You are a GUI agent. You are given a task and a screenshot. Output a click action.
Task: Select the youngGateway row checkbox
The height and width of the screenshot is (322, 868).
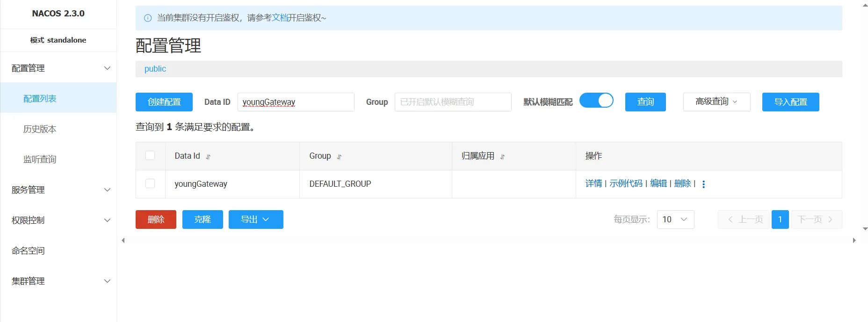coord(150,183)
